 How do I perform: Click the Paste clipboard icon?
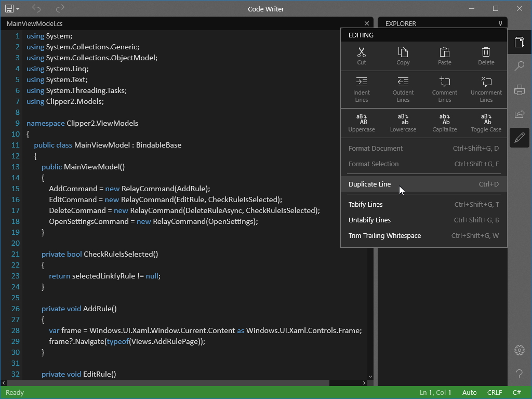coord(445,56)
